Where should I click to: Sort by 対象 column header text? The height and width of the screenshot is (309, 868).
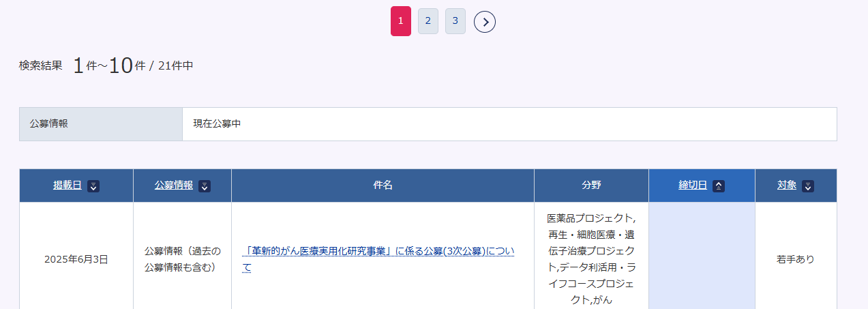coord(787,186)
